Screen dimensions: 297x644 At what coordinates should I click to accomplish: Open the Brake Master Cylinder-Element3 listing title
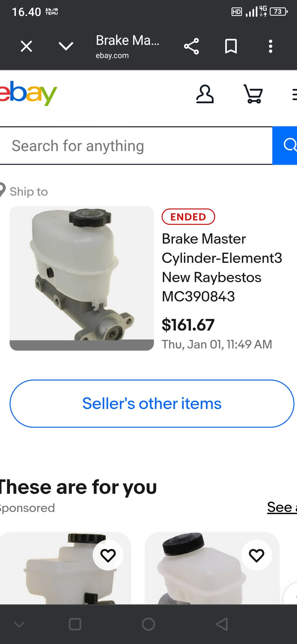coord(222,268)
